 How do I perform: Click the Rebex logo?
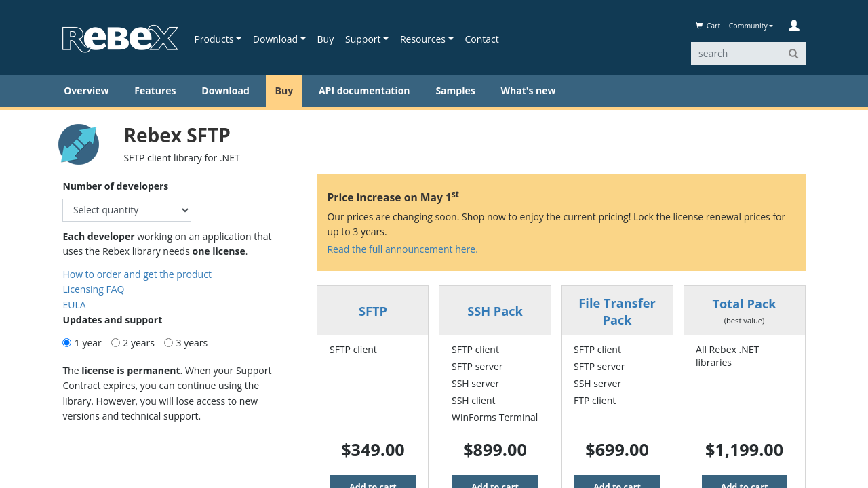click(x=120, y=39)
